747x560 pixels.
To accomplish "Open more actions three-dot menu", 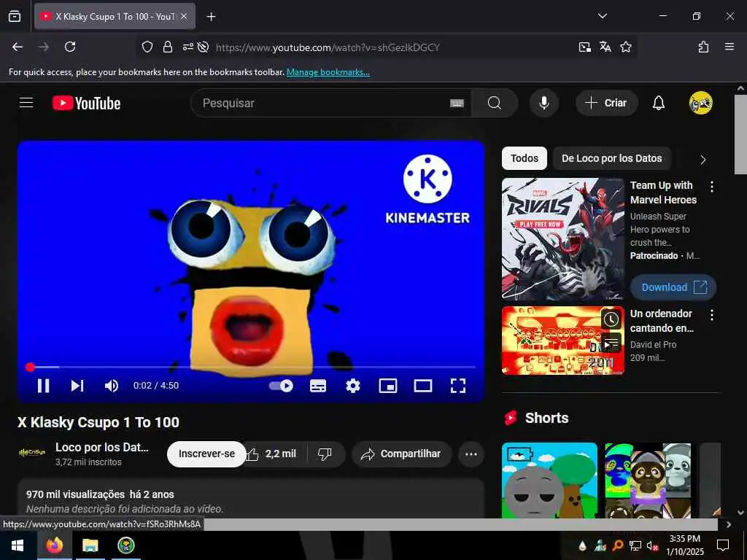I will coord(471,454).
